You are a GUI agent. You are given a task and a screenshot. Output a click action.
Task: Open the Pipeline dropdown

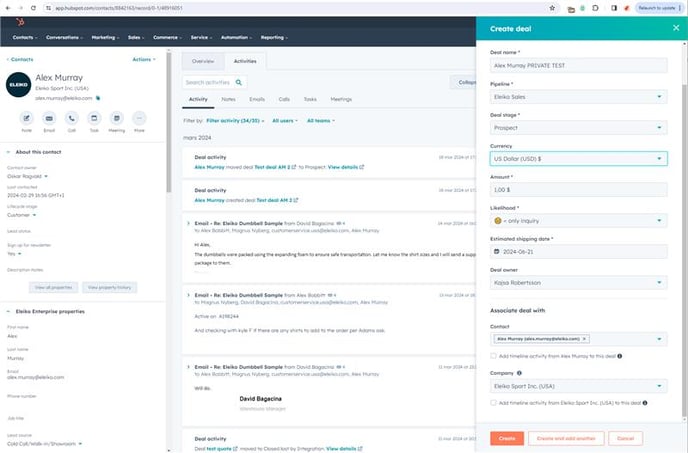pyautogui.click(x=578, y=97)
